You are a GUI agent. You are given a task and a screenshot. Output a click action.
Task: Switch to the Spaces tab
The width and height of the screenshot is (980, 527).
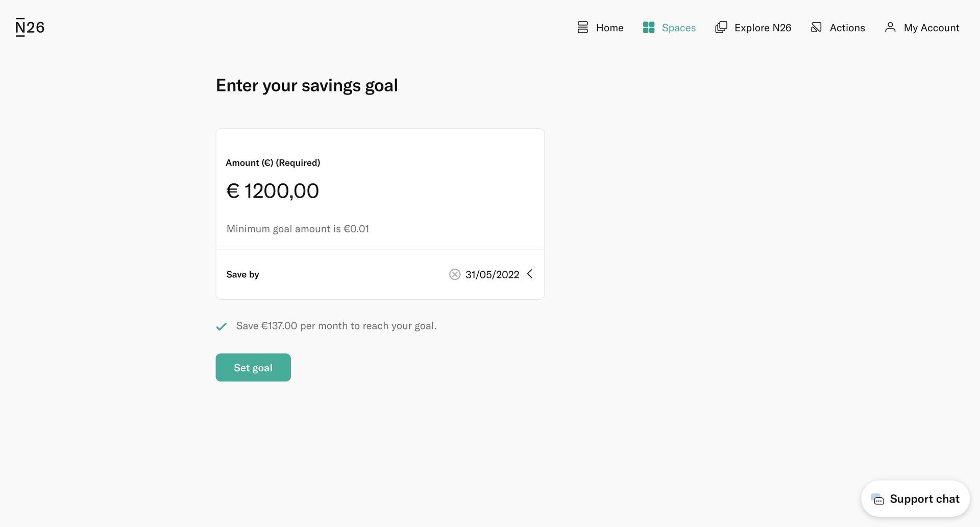point(678,27)
